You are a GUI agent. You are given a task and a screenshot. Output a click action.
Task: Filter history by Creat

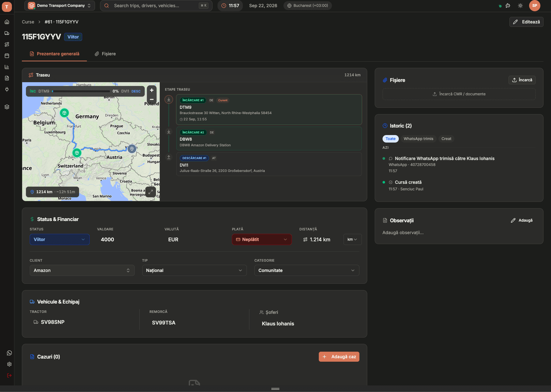[446, 139]
